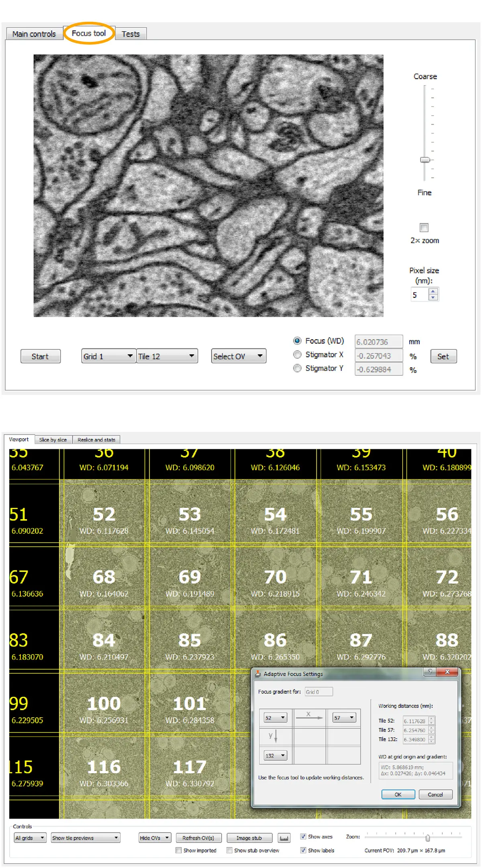Decrease Tile 57 working distance spinner
Viewport: 482px width, 868px height.
point(432,733)
